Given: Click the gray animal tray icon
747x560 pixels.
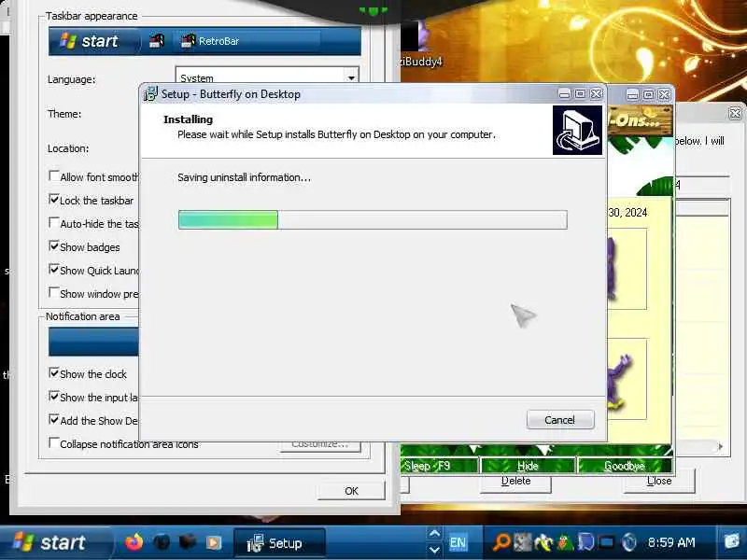Looking at the screenshot, I should [523, 542].
